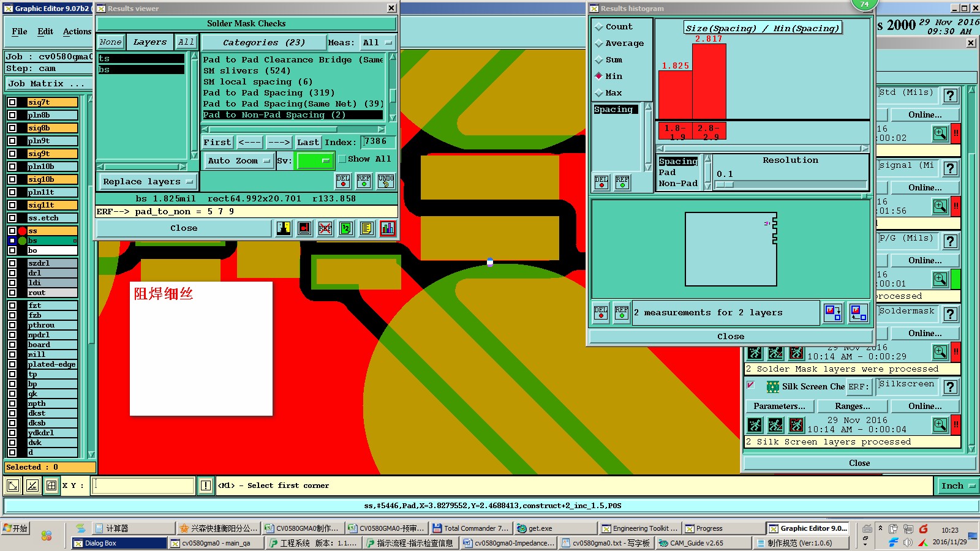Toggle the Silk Screen Checks checkbox
Viewport: 980px width, 551px height.
coord(750,385)
